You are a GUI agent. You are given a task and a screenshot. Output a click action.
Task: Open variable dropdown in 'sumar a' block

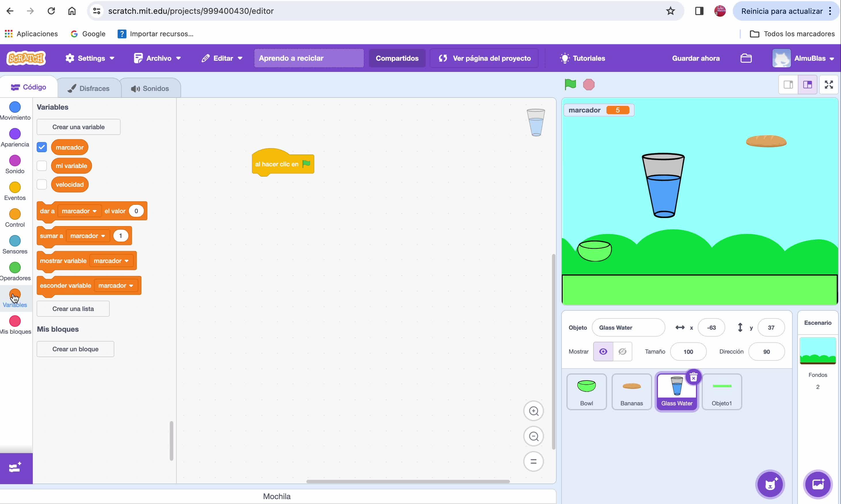click(103, 236)
